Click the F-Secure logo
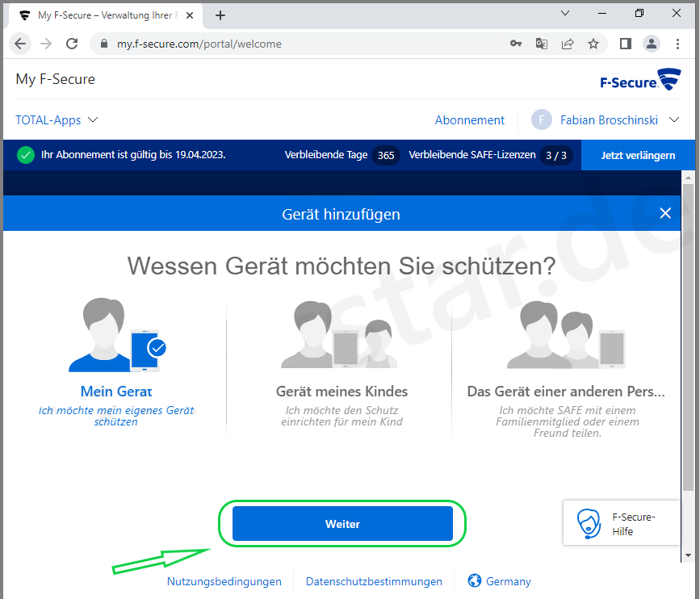The height and width of the screenshot is (599, 700). (x=640, y=80)
